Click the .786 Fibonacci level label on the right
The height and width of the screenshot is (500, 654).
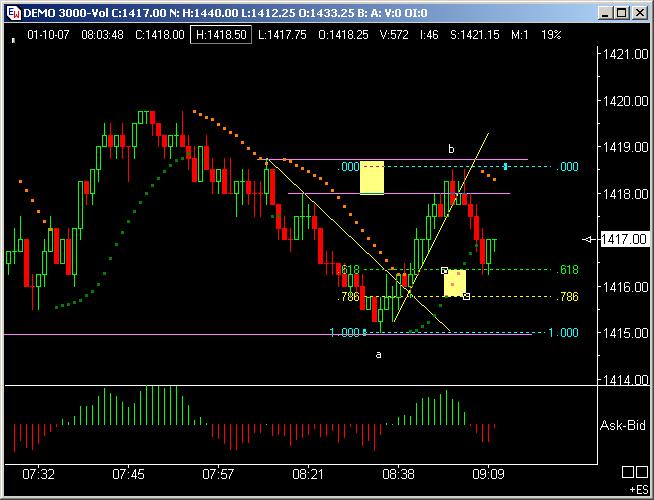point(566,297)
